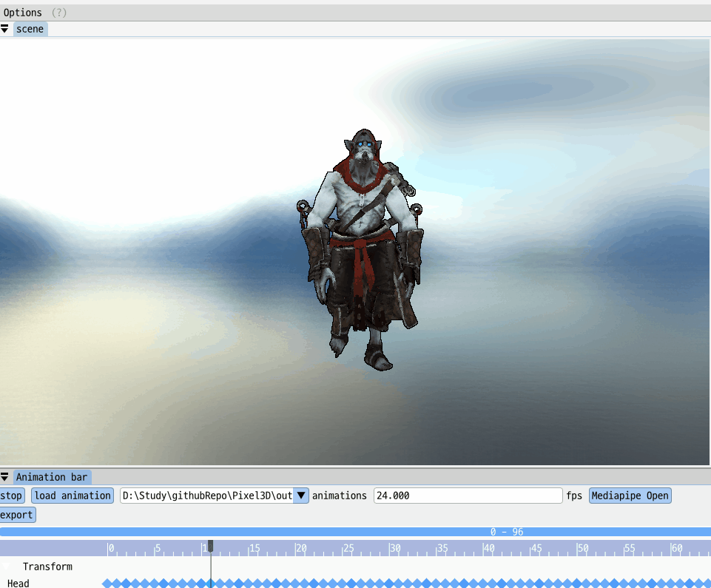The height and width of the screenshot is (588, 711).
Task: Collapse the Animation bar panel triangle
Action: [x=4, y=477]
